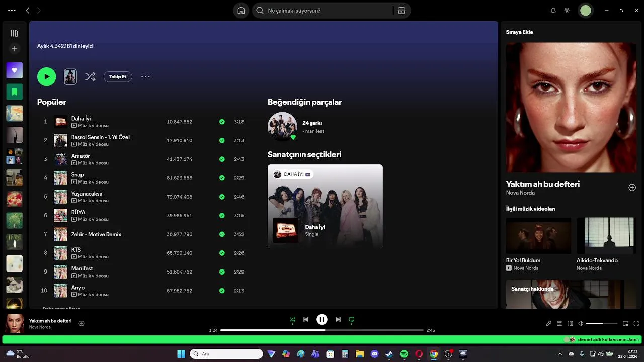This screenshot has height=362, width=644.
Task: Select track Amatör
Action: click(80, 156)
